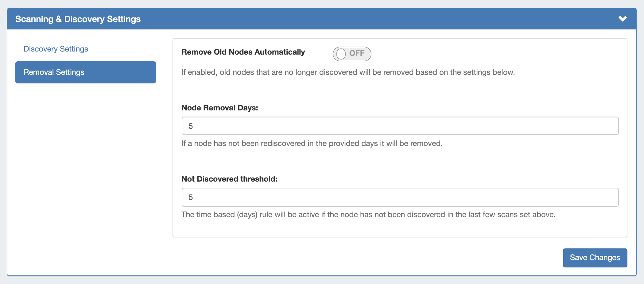The width and height of the screenshot is (644, 284).
Task: Focus the Node Removal Days input field
Action: click(400, 126)
